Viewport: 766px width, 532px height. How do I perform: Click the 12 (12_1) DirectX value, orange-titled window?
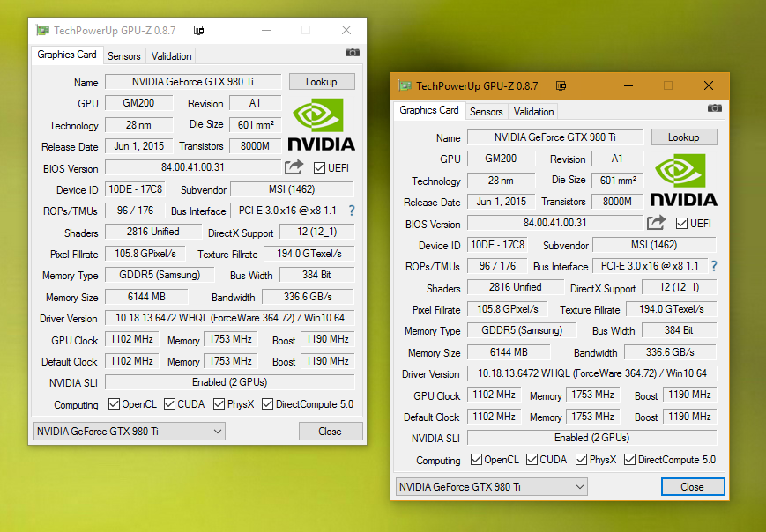point(679,287)
